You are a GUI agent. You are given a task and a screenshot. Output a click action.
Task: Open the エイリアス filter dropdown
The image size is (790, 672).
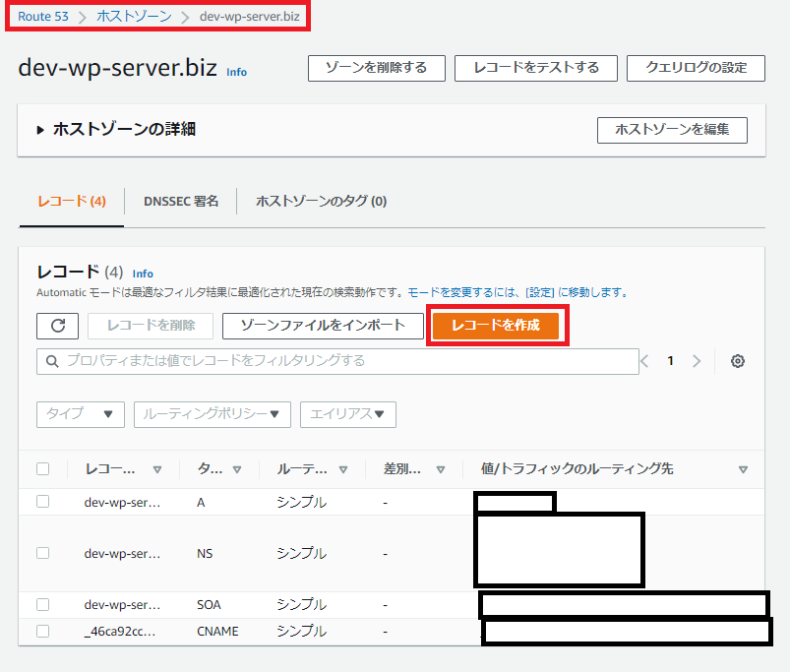click(347, 414)
